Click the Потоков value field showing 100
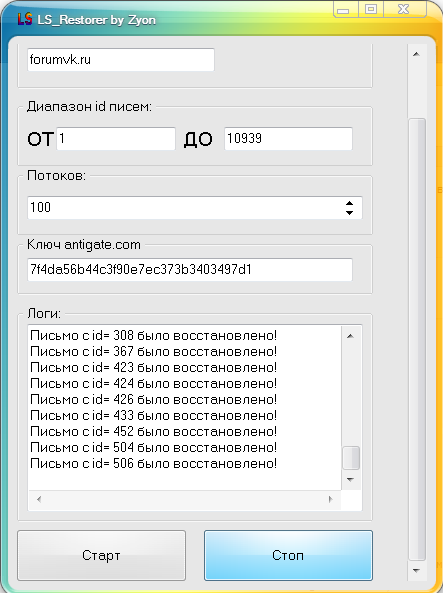The width and height of the screenshot is (443, 593). click(185, 207)
